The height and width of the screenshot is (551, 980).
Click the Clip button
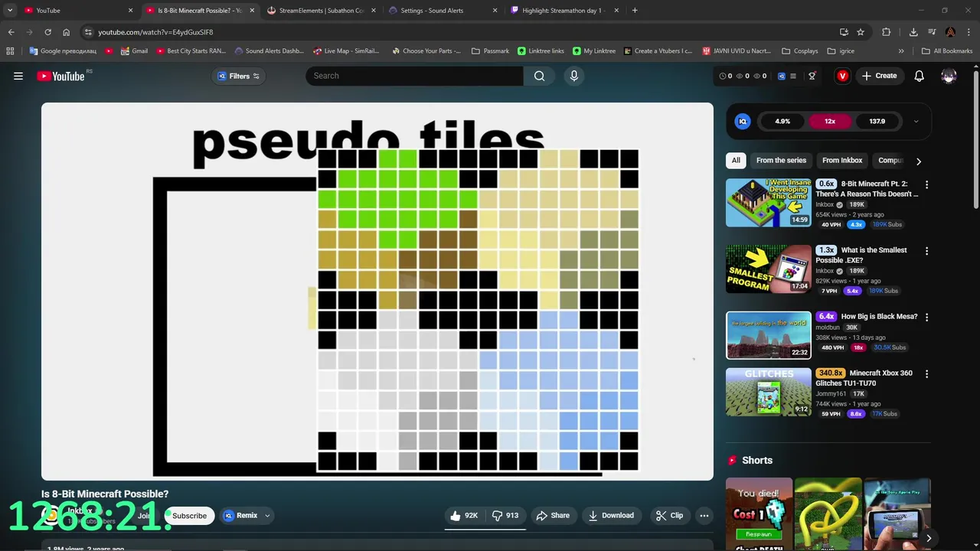669,516
